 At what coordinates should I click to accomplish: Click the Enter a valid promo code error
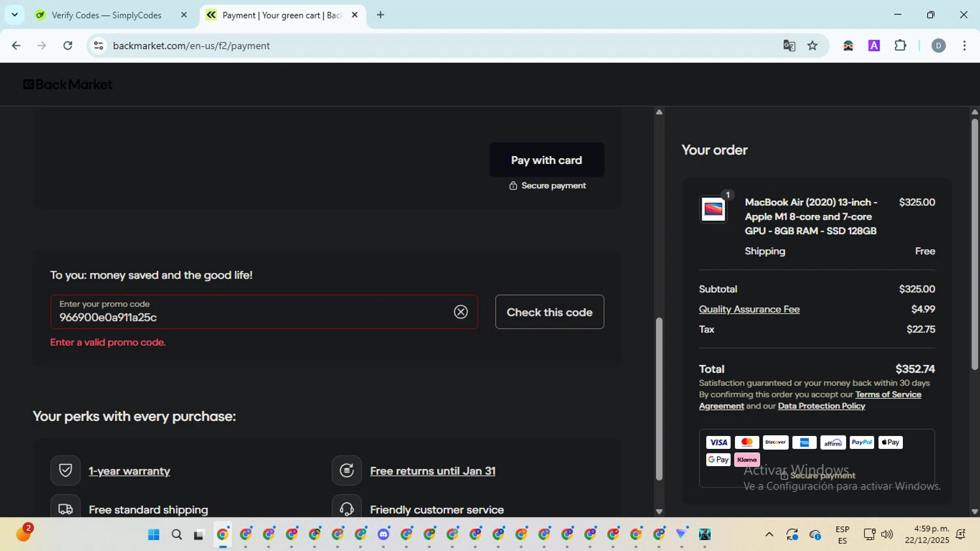108,342
